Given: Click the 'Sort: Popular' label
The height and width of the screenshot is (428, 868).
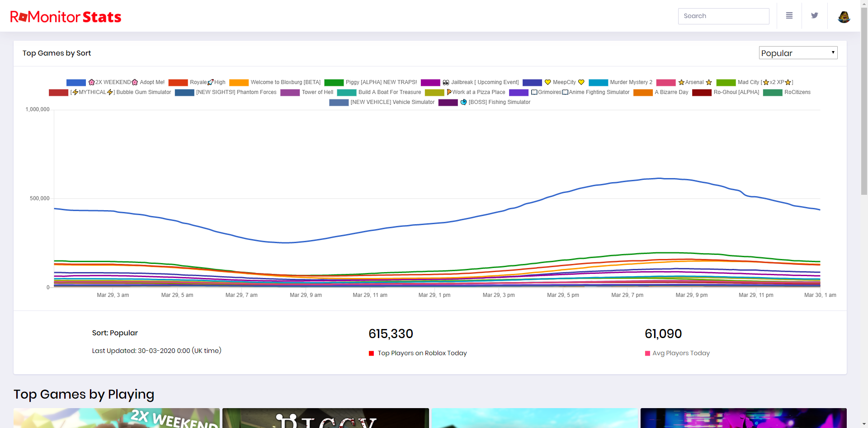Looking at the screenshot, I should tap(115, 333).
